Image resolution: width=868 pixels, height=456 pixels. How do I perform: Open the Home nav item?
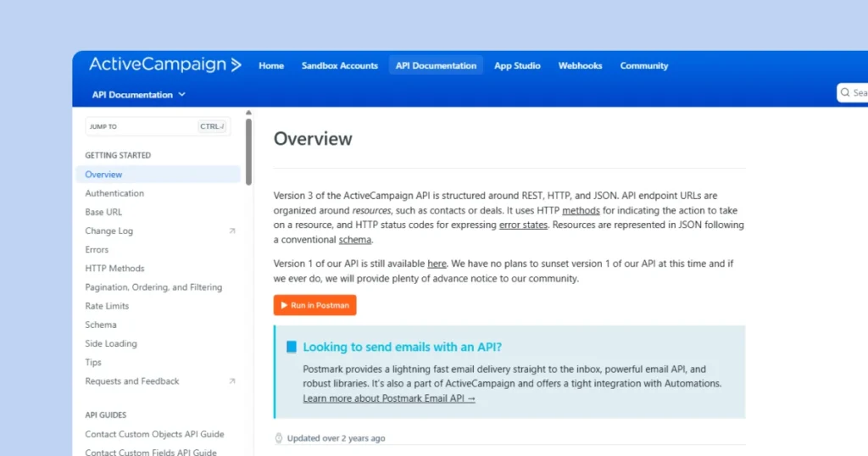(271, 65)
